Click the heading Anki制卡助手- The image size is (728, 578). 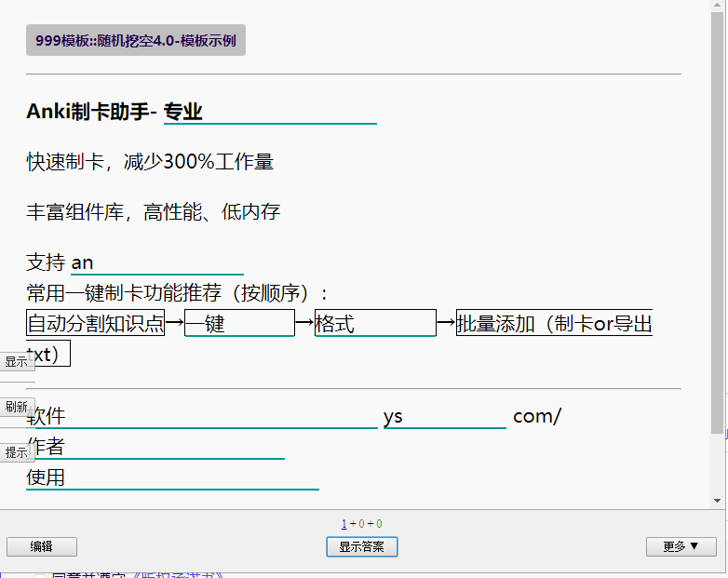coord(91,112)
